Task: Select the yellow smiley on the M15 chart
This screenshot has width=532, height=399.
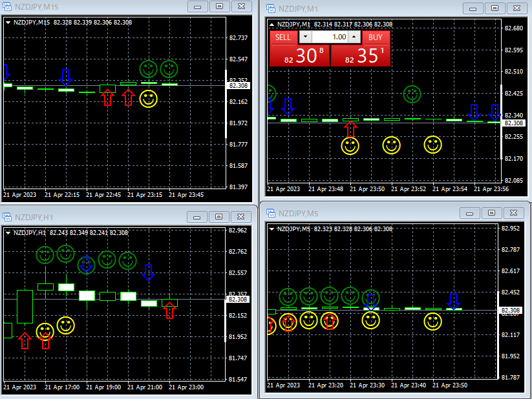Action: tap(149, 99)
